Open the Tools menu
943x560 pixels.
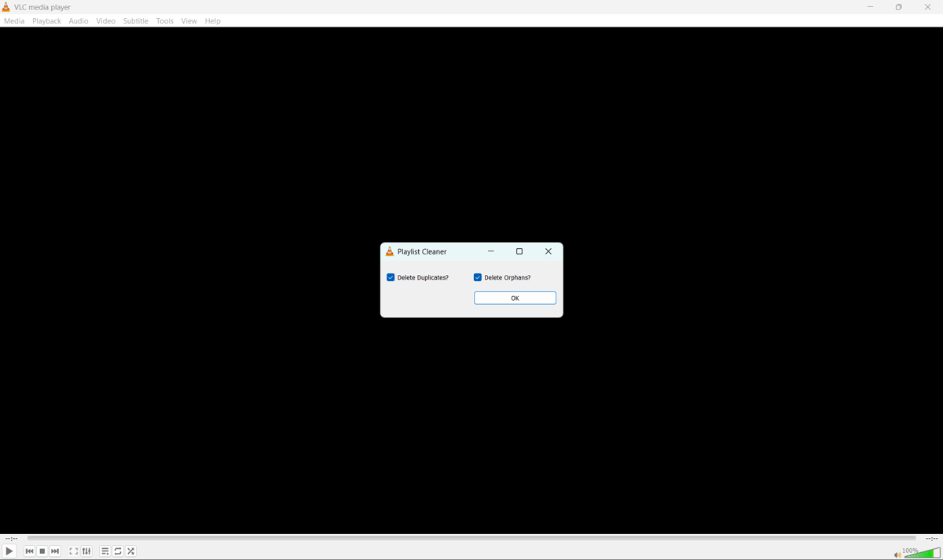coord(164,20)
